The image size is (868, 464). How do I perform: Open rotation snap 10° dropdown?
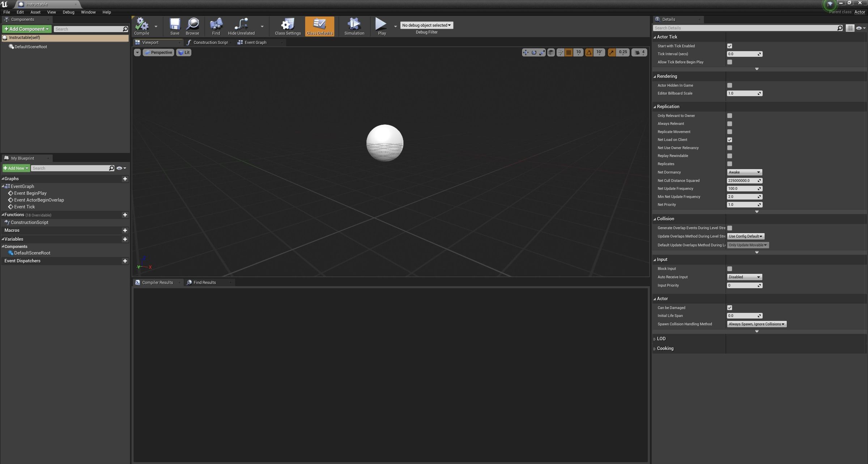click(599, 52)
